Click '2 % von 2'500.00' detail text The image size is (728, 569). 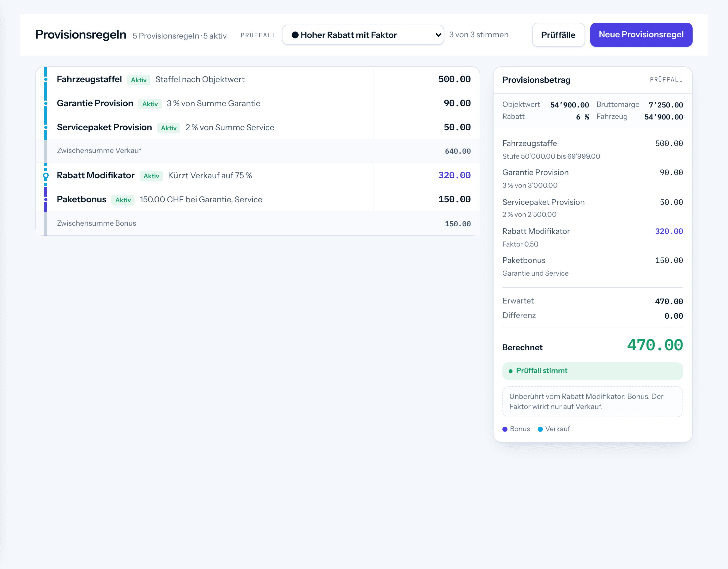click(529, 214)
